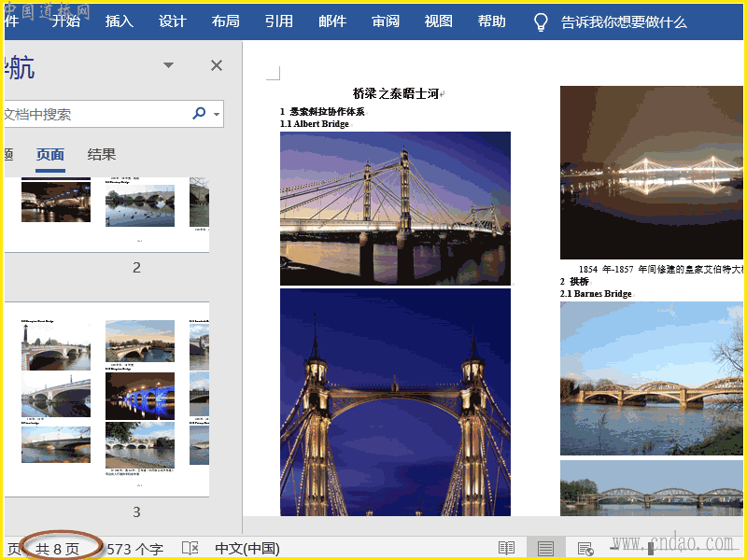Open the 插入 ribbon tab
Viewport: 747px width, 560px height.
pos(120,21)
